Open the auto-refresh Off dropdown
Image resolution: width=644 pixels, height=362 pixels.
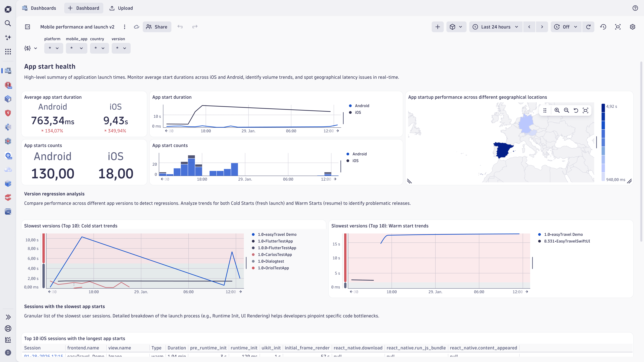[x=566, y=27]
